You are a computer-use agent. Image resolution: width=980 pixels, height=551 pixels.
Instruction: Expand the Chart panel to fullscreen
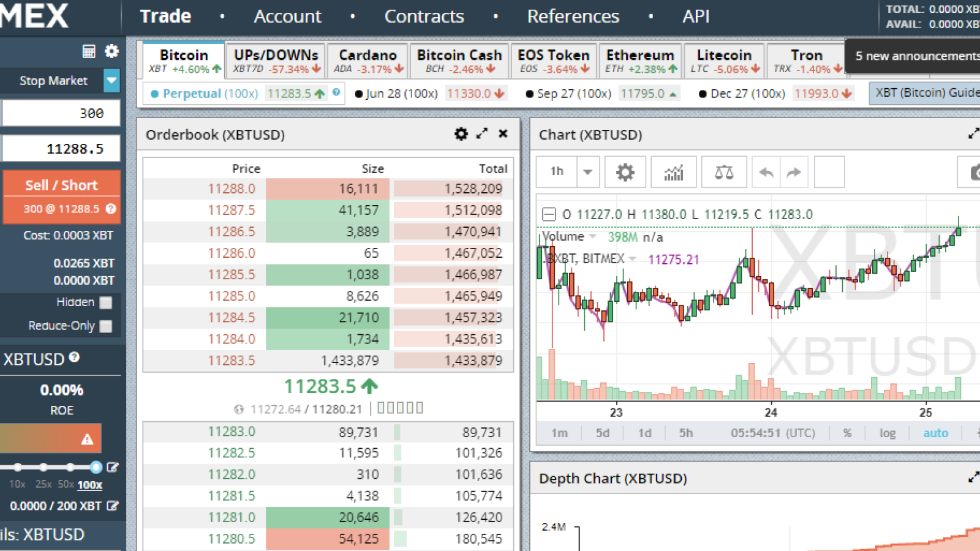coord(973,133)
